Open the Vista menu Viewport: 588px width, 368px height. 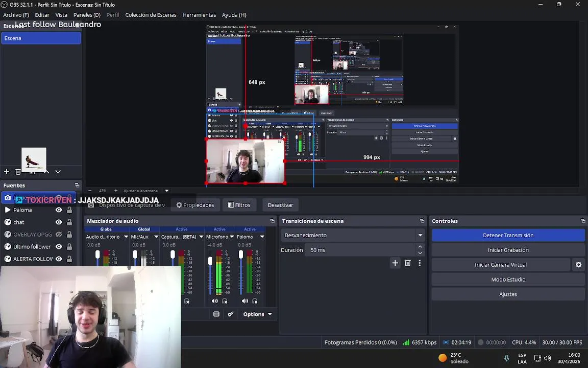pos(61,15)
